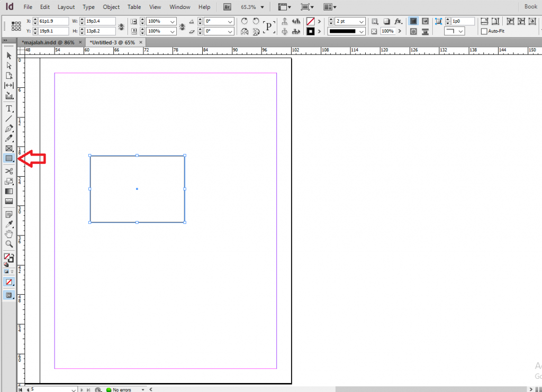The image size is (542, 392).
Task: Select the Line tool
Action: (9, 119)
